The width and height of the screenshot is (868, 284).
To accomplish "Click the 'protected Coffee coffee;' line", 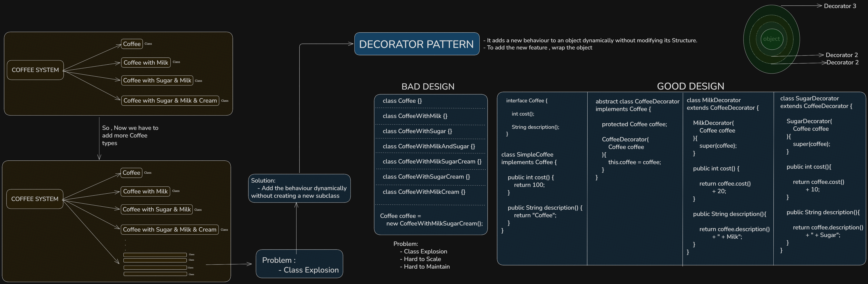I will [634, 124].
